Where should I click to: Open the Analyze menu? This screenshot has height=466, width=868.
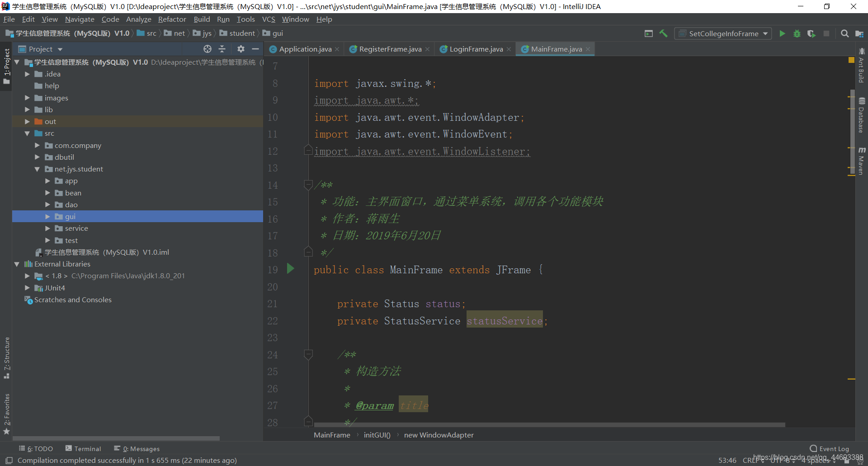[138, 19]
